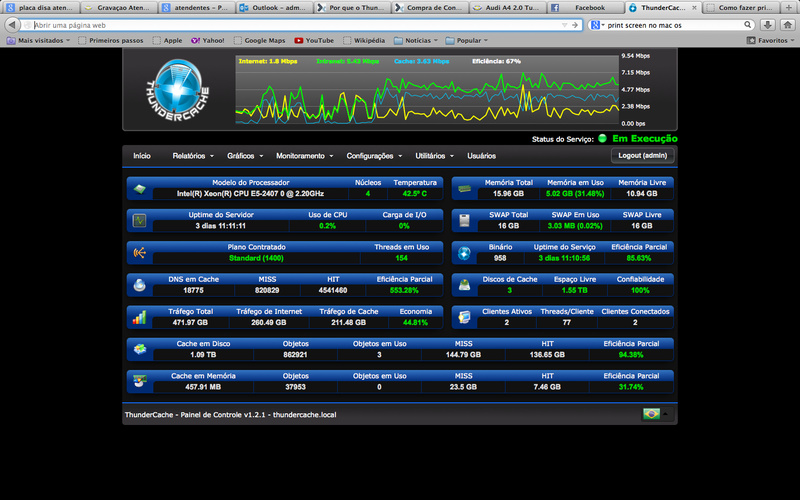Switch to the Facebook tab
This screenshot has height=500, width=800.
click(x=585, y=8)
